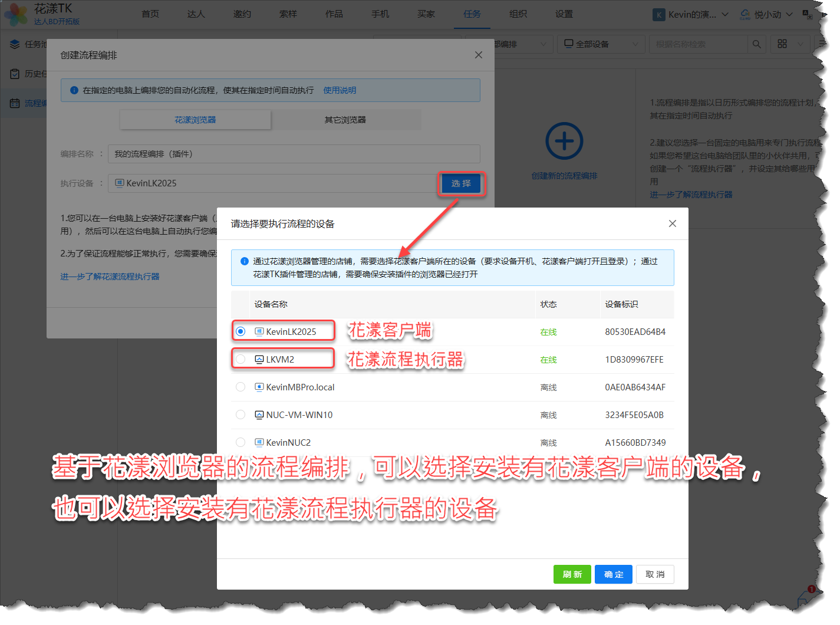
Task: Click the grid view layout icon
Action: (x=782, y=44)
